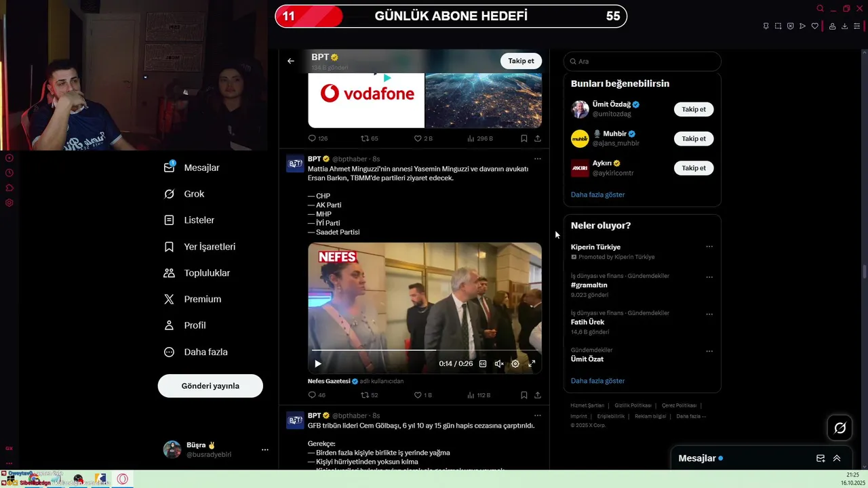The width and height of the screenshot is (868, 488).
Task: Repost the tweet with 65 reposts
Action: coord(370,138)
